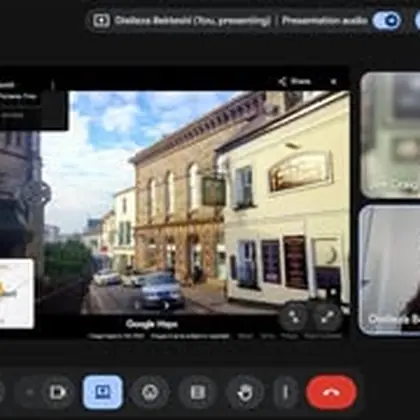This screenshot has height=420, width=420.
Task: Stop presenting with the highlighted screen-share button
Action: [x=103, y=392]
